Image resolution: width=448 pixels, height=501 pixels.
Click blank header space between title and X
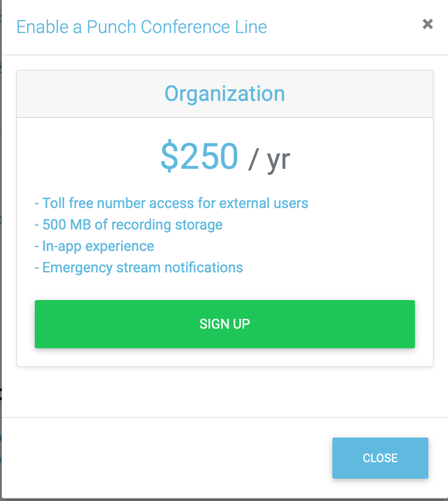[344, 27]
